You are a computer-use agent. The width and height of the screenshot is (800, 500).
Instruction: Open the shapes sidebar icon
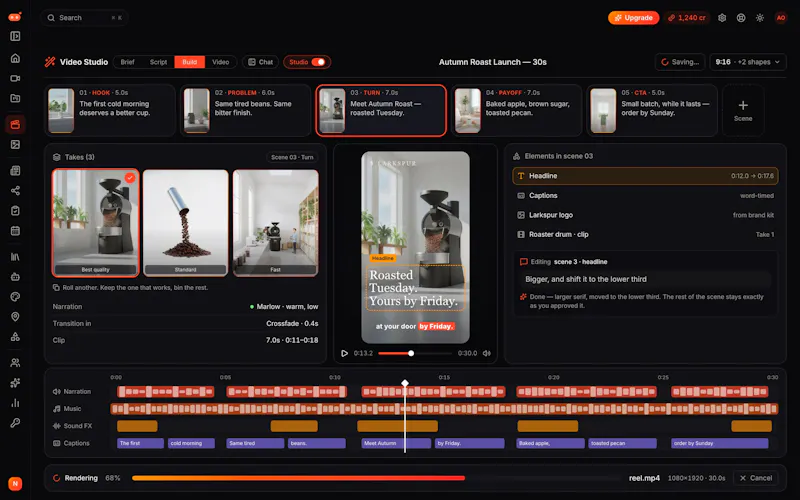15,337
